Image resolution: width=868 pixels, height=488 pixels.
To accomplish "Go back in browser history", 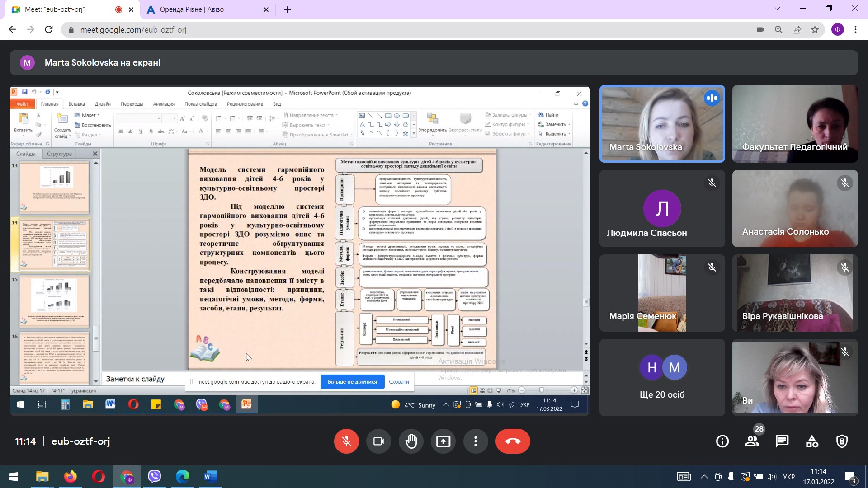I will click(12, 29).
